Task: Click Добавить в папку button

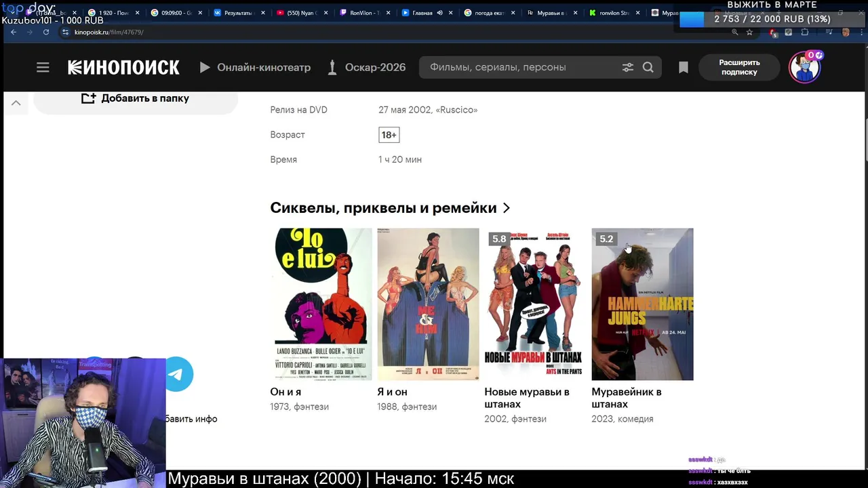Action: (x=136, y=98)
